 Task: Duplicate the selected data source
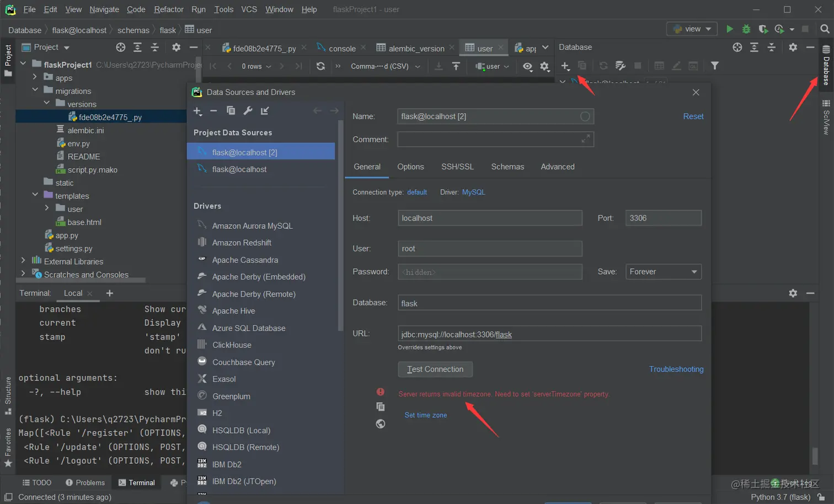[x=231, y=111]
